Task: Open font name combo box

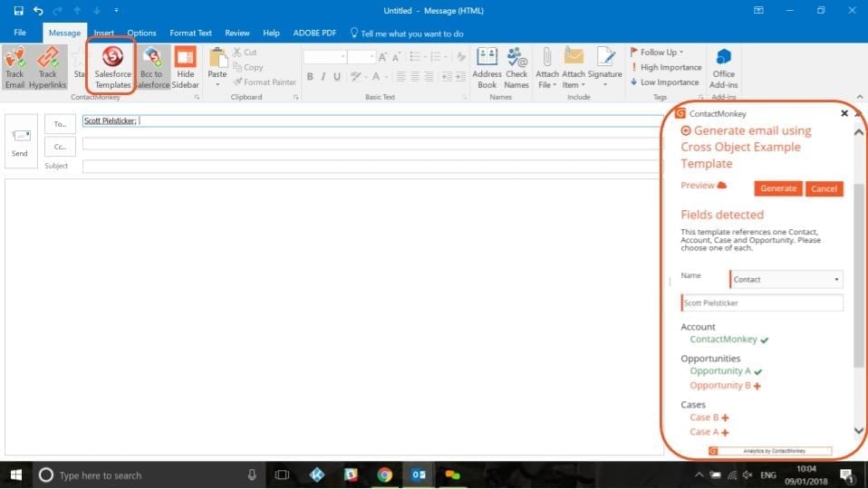Action: 325,56
